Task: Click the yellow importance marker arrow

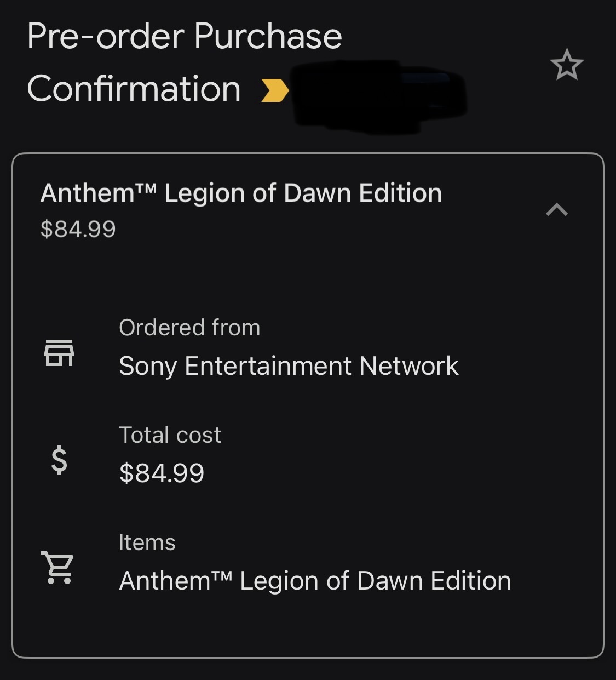Action: [275, 90]
